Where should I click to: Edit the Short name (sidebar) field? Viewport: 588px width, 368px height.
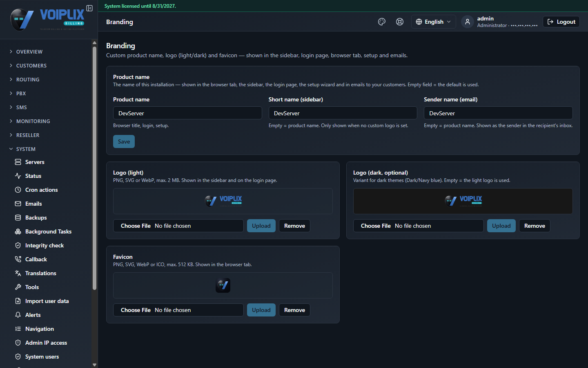pyautogui.click(x=343, y=113)
